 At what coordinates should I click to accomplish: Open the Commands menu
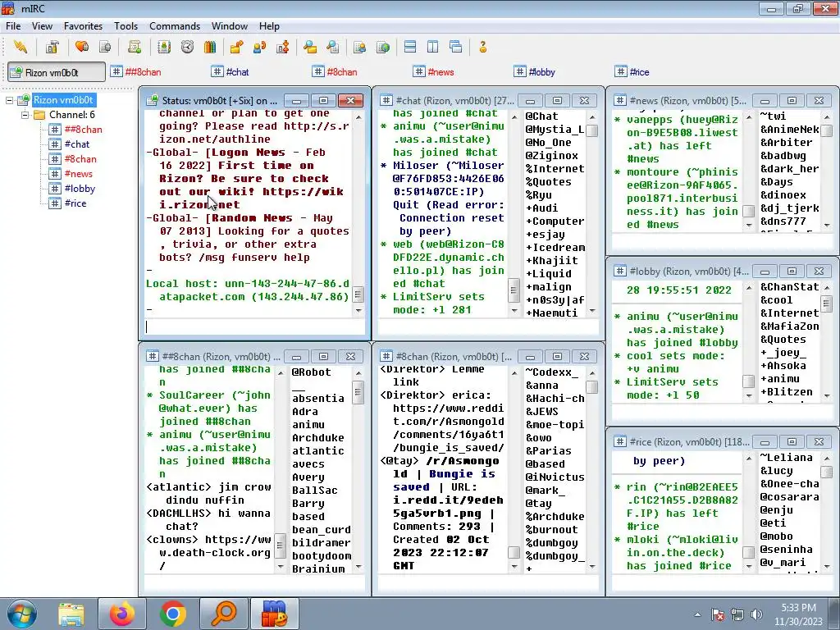click(x=175, y=25)
